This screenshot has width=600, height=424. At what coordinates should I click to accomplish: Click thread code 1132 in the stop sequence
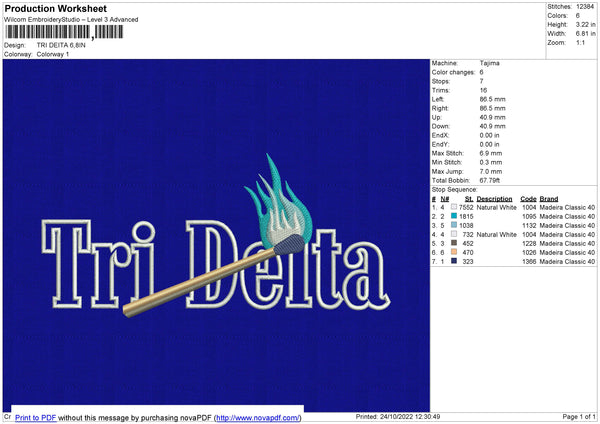[529, 225]
